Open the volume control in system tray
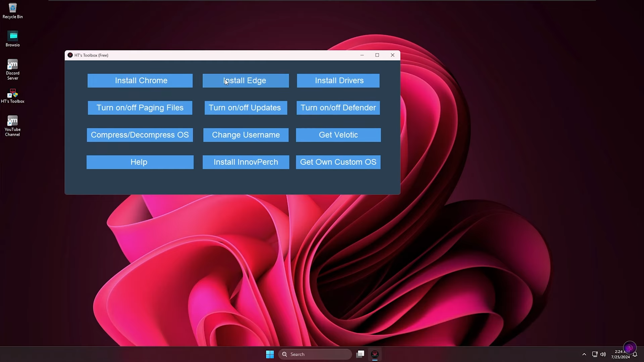644x362 pixels. [x=603, y=354]
